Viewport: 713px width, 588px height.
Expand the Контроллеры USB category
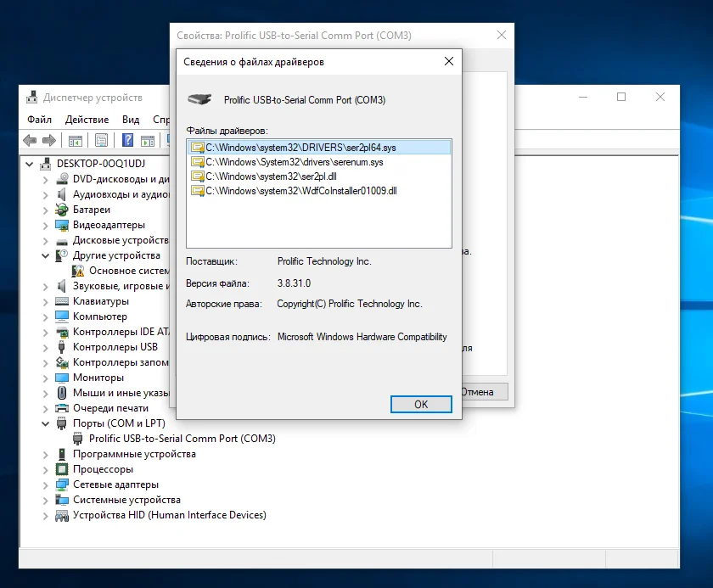[46, 348]
